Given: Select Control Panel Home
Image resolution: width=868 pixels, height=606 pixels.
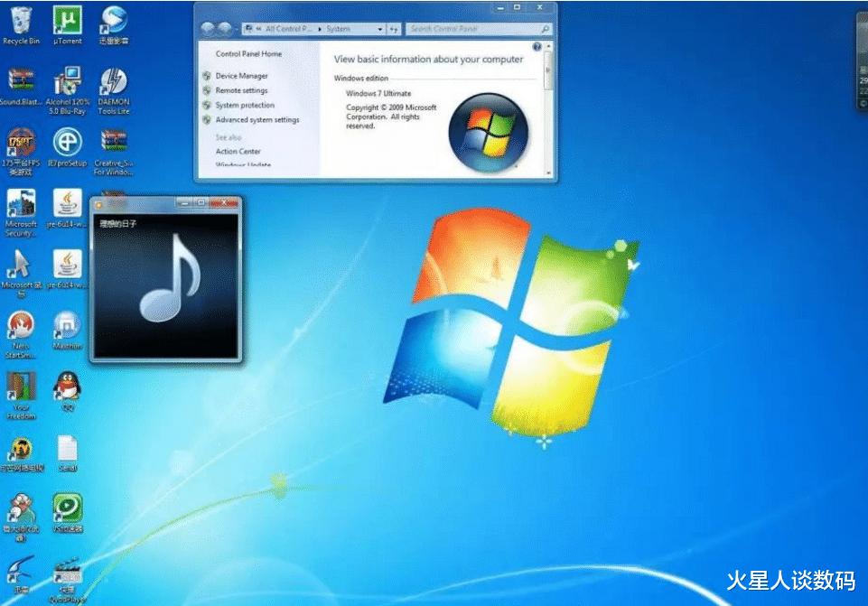Looking at the screenshot, I should (249, 53).
